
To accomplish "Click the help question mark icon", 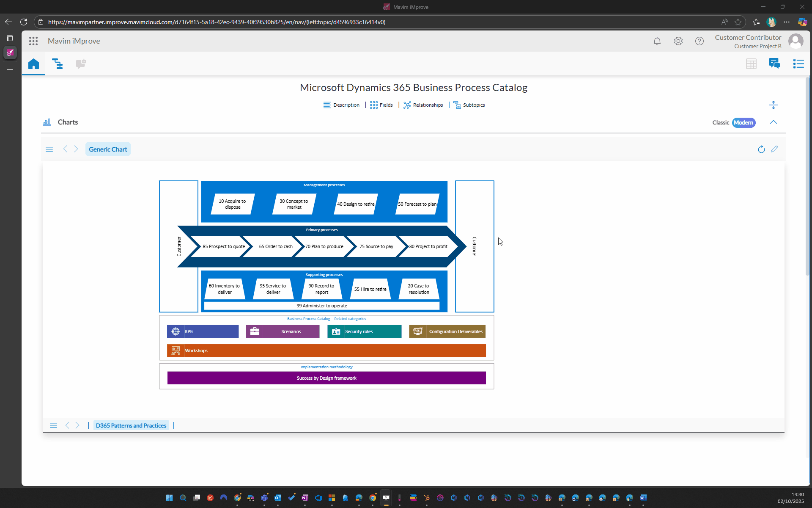I will pyautogui.click(x=699, y=41).
